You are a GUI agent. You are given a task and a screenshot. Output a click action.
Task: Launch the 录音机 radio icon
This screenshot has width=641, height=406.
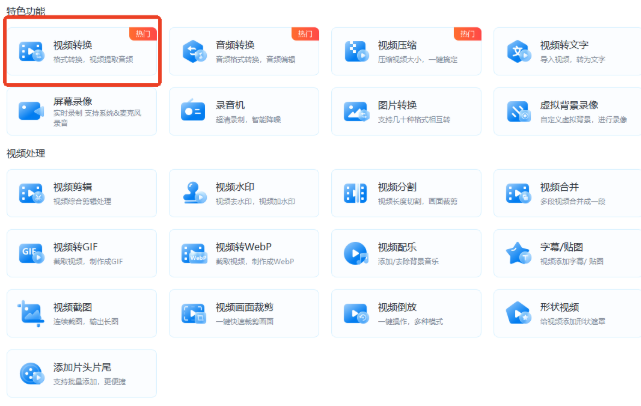click(193, 110)
